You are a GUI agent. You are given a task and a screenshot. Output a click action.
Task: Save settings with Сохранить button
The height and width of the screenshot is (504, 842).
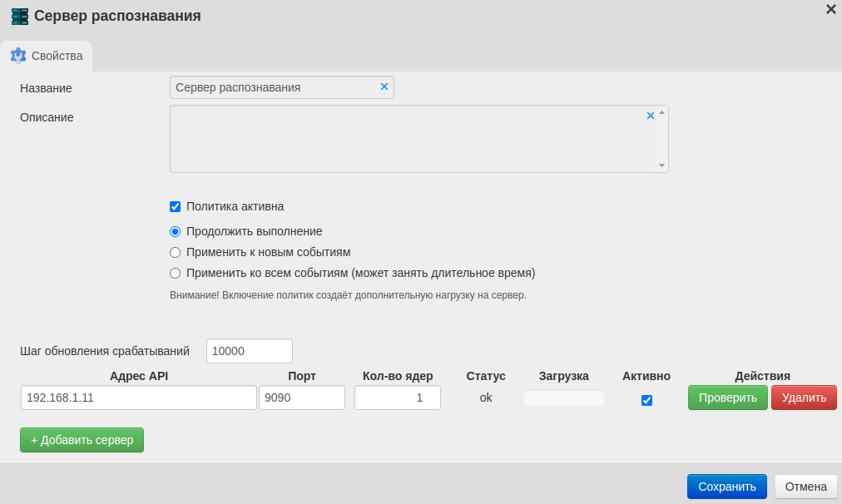pyautogui.click(x=726, y=487)
